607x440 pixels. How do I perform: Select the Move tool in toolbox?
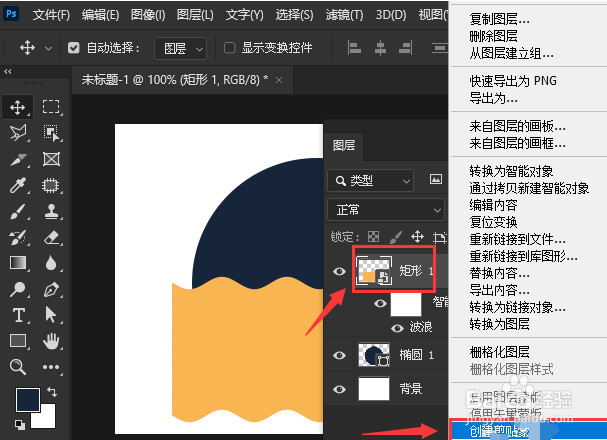pyautogui.click(x=18, y=107)
